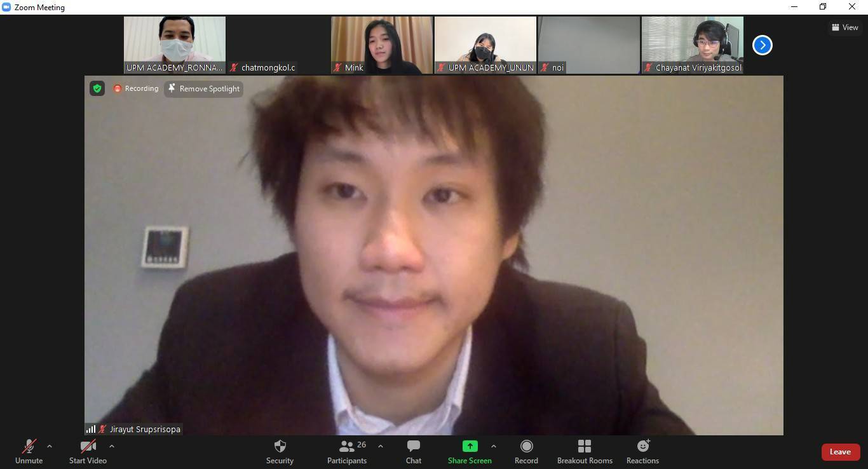The height and width of the screenshot is (469, 868).
Task: Click the signal strength bars icon
Action: tap(91, 429)
